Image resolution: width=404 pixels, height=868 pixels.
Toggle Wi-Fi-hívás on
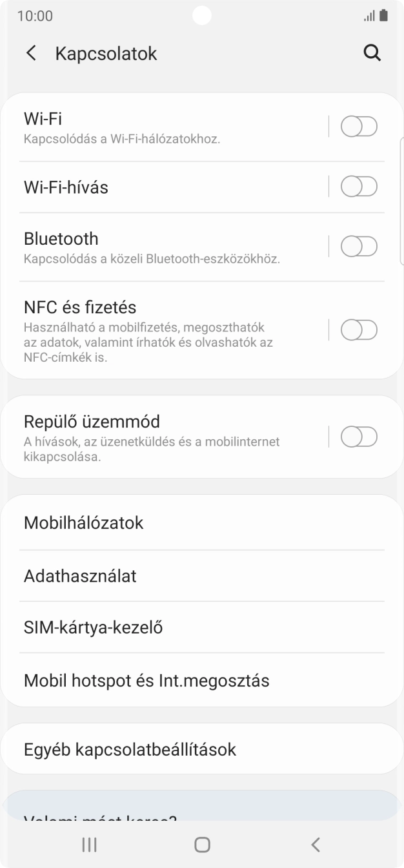pos(359,186)
